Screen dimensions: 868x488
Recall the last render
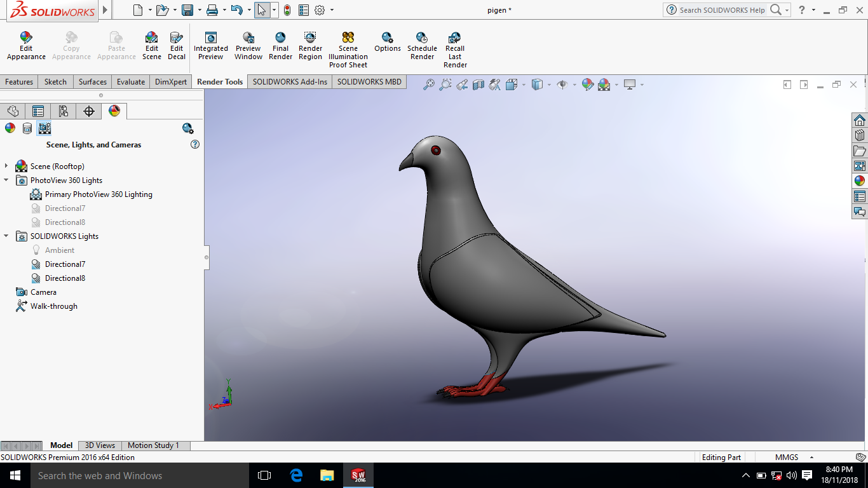click(x=455, y=50)
